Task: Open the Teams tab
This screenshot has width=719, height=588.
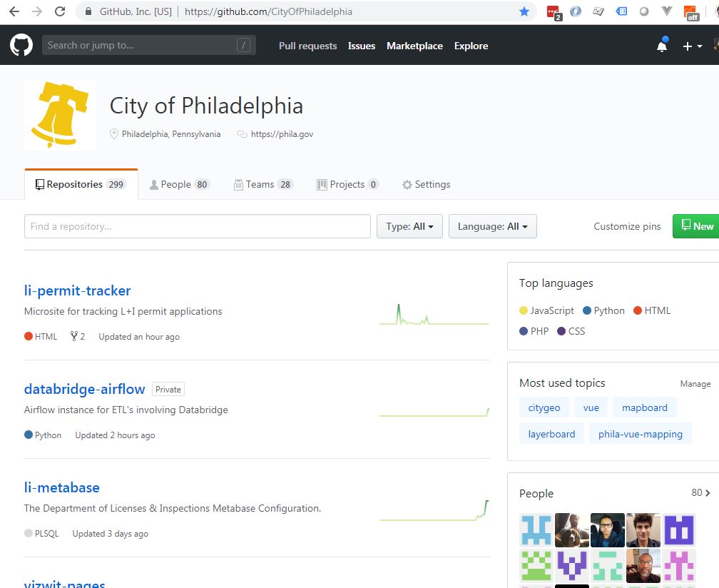Action: point(264,184)
